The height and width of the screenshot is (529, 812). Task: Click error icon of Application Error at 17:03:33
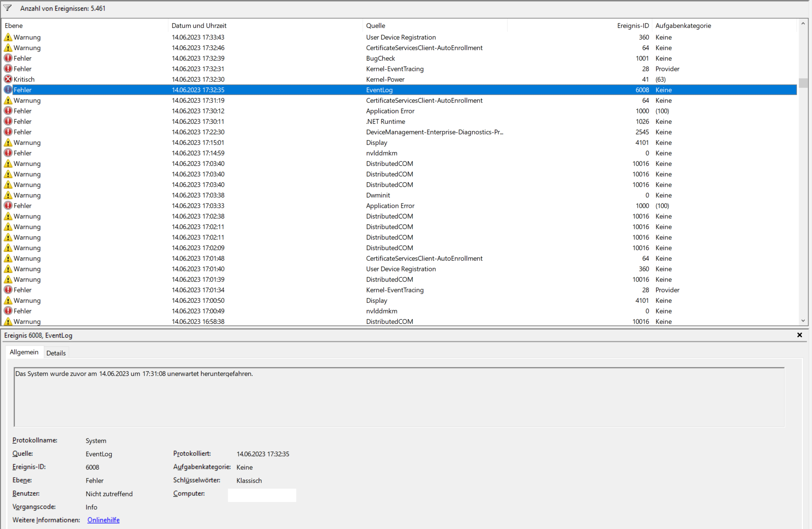click(x=8, y=206)
